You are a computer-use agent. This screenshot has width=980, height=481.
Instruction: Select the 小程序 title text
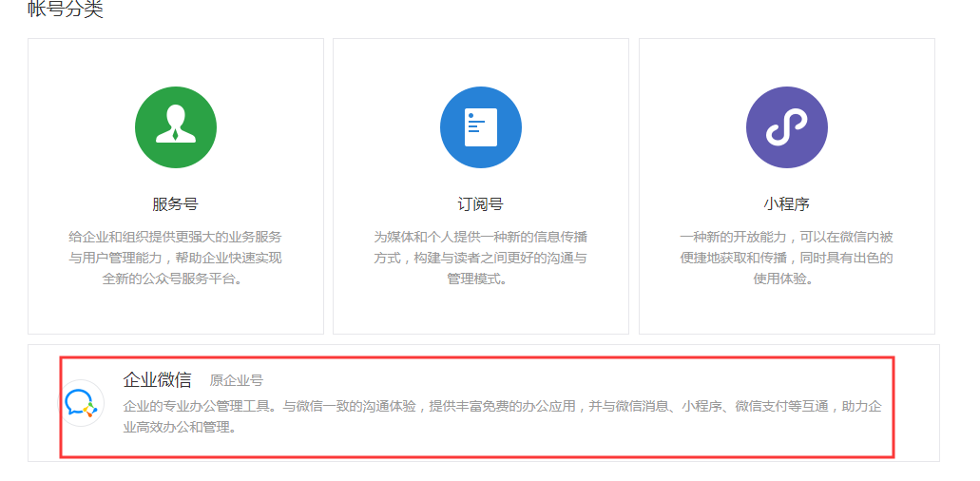(786, 204)
